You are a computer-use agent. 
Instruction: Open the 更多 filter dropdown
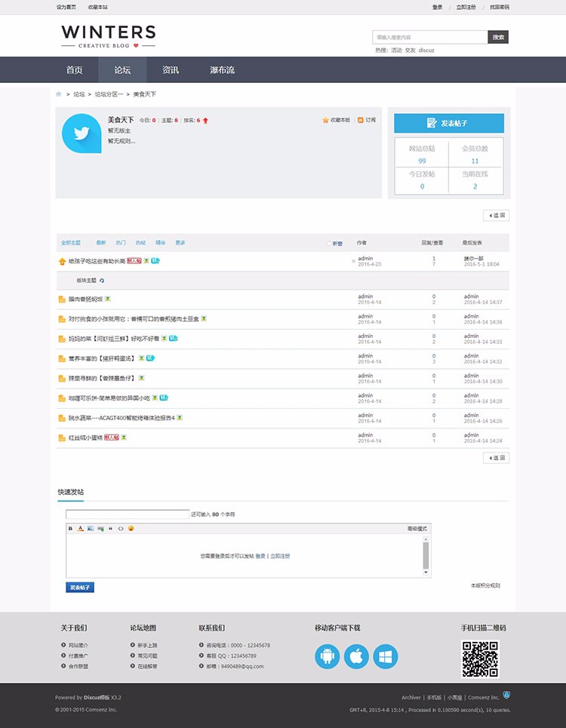pos(180,243)
